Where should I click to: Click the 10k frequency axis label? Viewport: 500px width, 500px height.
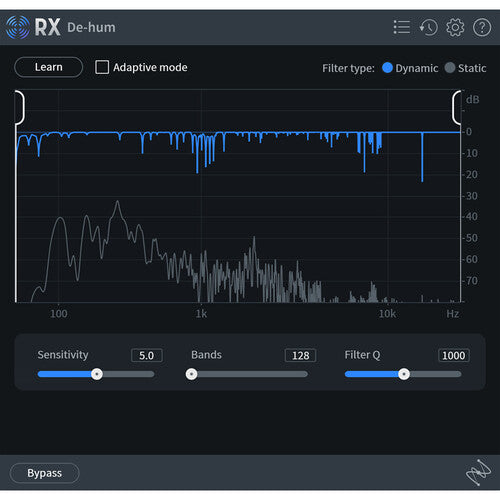point(387,314)
